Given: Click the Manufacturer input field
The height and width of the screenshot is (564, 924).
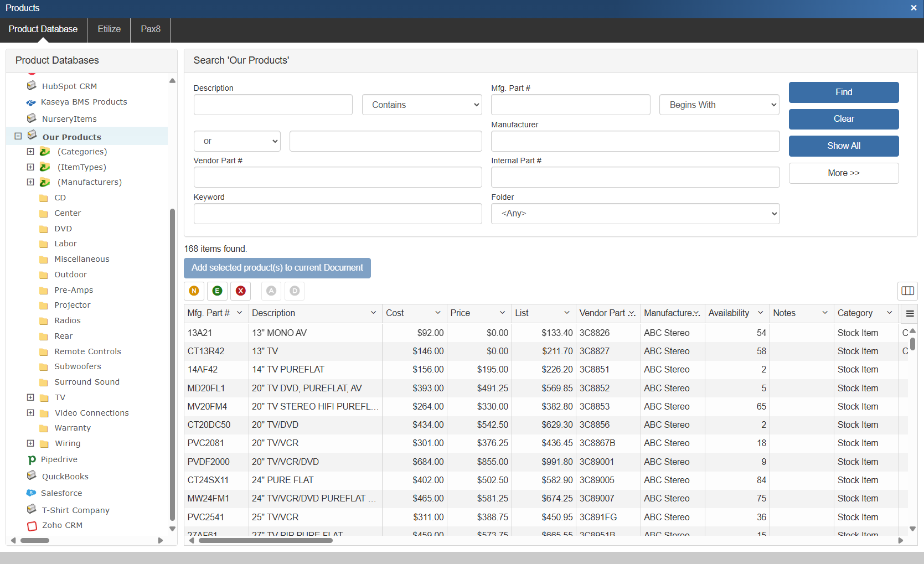Looking at the screenshot, I should click(x=635, y=141).
